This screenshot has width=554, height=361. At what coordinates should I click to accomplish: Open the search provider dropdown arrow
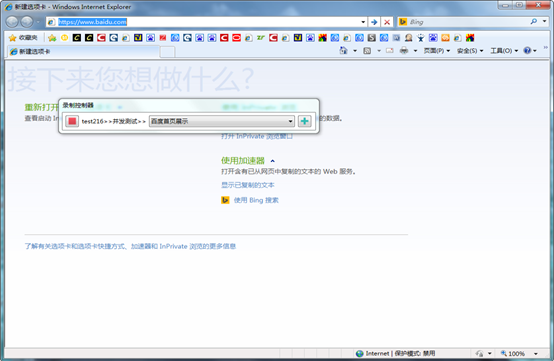click(544, 22)
